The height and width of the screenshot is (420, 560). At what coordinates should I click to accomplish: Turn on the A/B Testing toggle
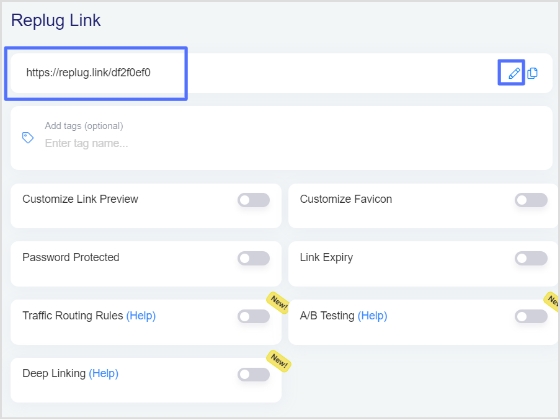tap(531, 316)
